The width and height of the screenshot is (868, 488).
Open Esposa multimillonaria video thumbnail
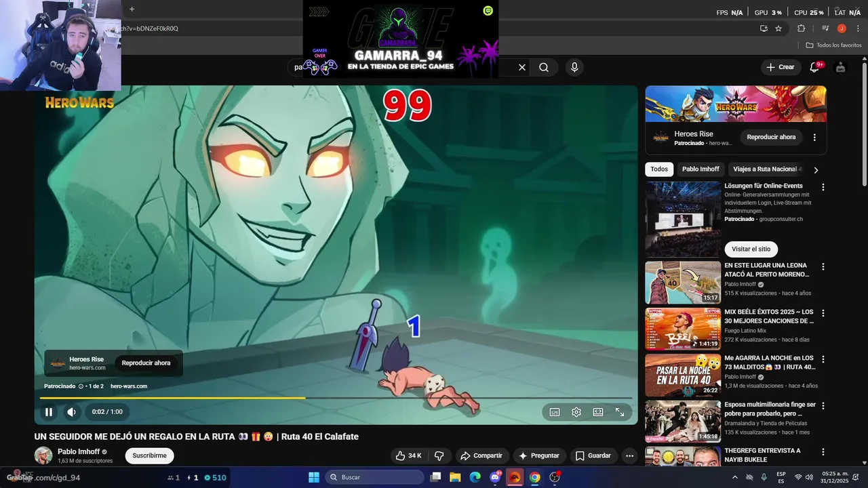(683, 422)
